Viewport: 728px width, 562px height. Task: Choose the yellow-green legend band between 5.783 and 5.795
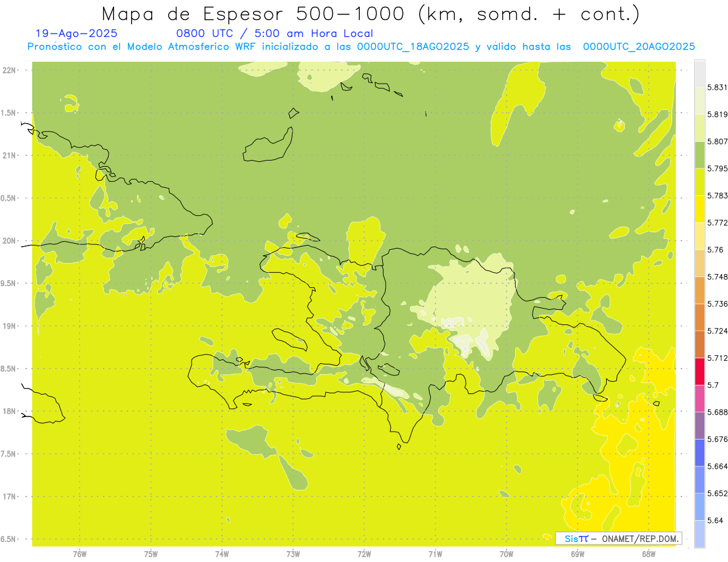point(699,182)
